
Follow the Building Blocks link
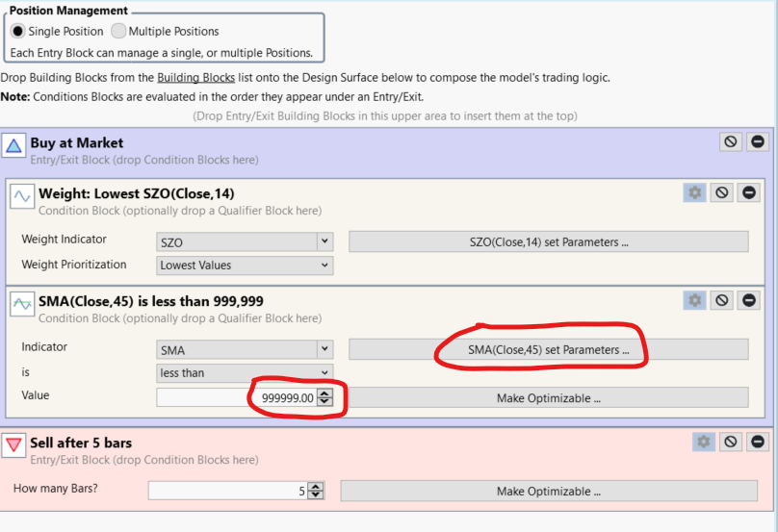pos(196,78)
